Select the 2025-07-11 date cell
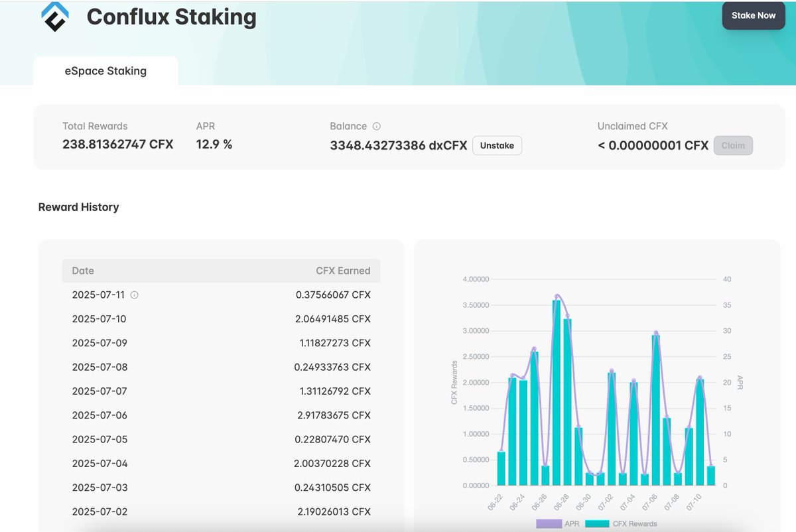The height and width of the screenshot is (532, 796). click(x=99, y=295)
